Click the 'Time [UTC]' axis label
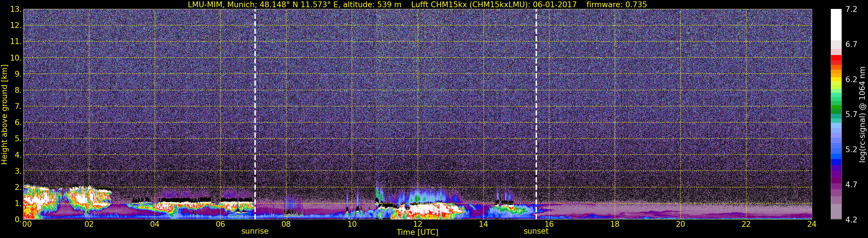The width and height of the screenshot is (868, 238). (x=417, y=232)
